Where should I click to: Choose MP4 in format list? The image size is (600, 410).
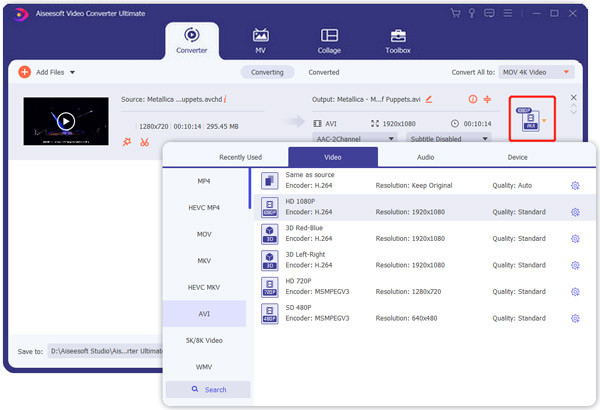click(204, 181)
